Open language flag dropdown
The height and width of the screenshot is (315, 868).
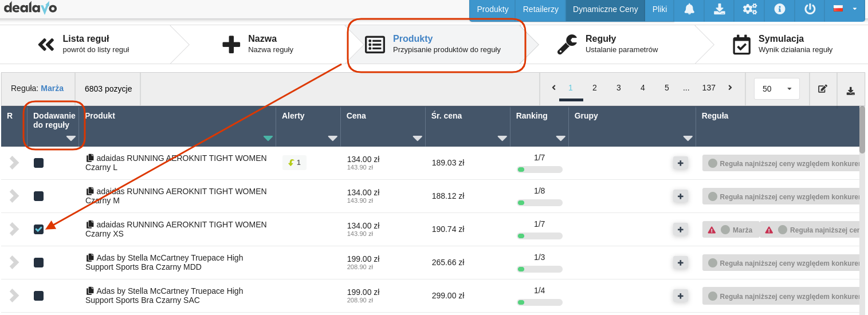click(845, 9)
